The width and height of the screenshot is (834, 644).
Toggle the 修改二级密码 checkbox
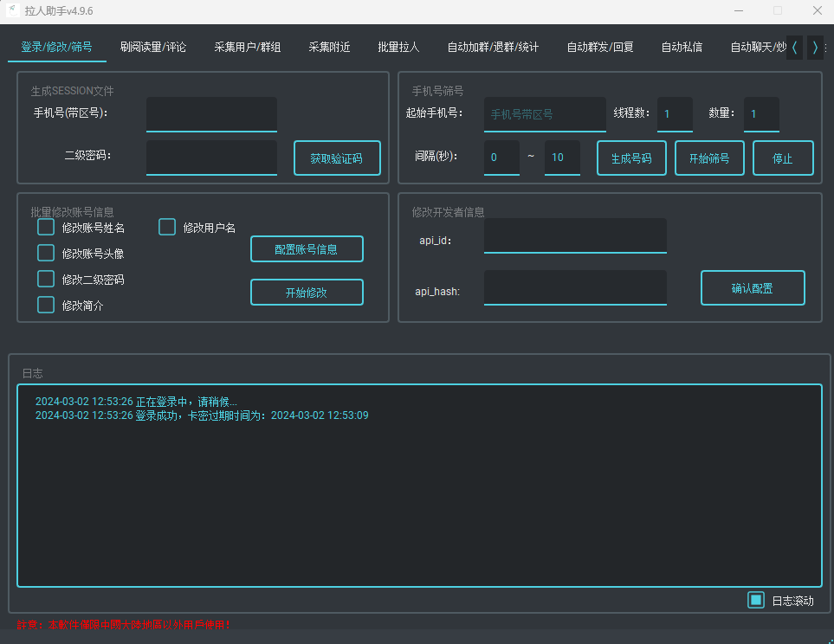(46, 279)
